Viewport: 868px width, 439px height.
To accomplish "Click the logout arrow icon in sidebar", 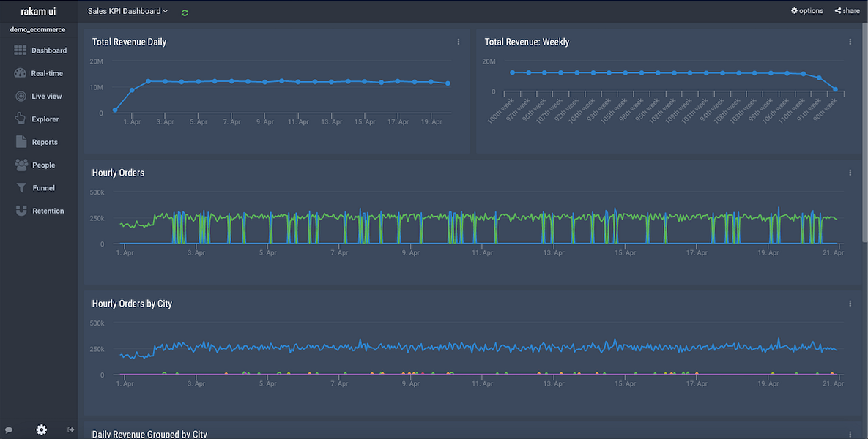I will [x=71, y=429].
